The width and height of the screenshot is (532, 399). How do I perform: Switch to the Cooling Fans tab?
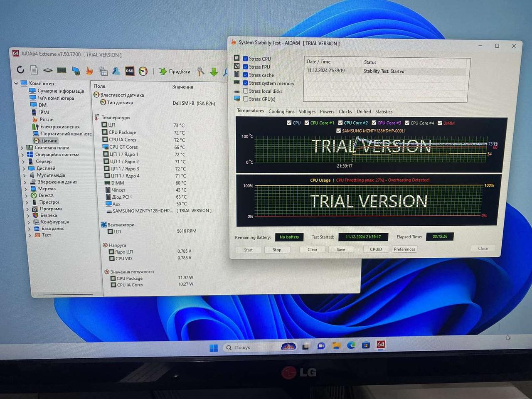coord(281,111)
